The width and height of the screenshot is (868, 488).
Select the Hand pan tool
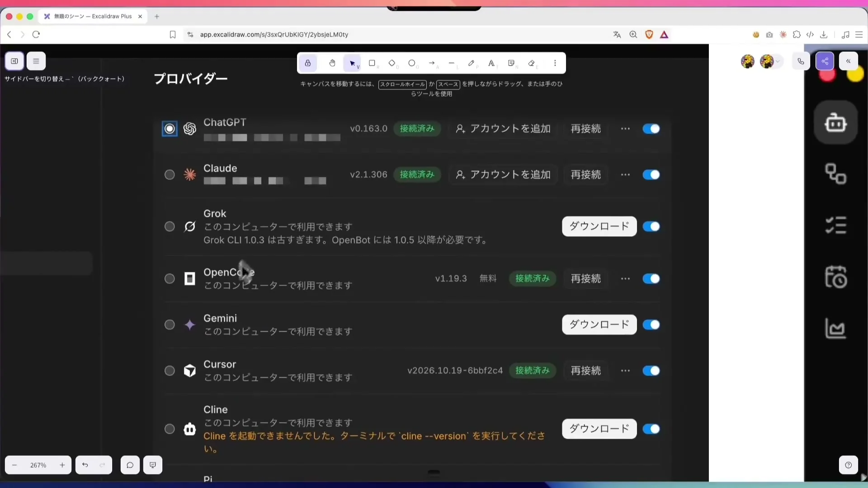332,63
